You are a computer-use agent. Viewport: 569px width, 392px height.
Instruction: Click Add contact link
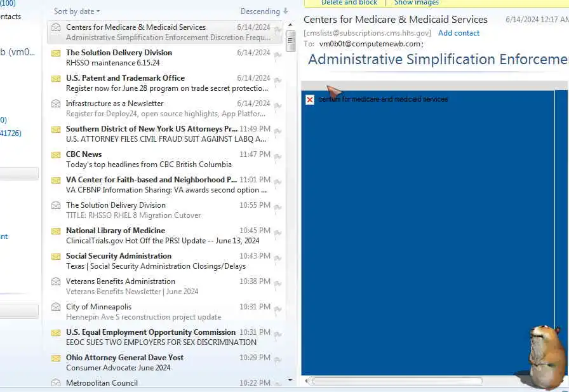coord(459,33)
